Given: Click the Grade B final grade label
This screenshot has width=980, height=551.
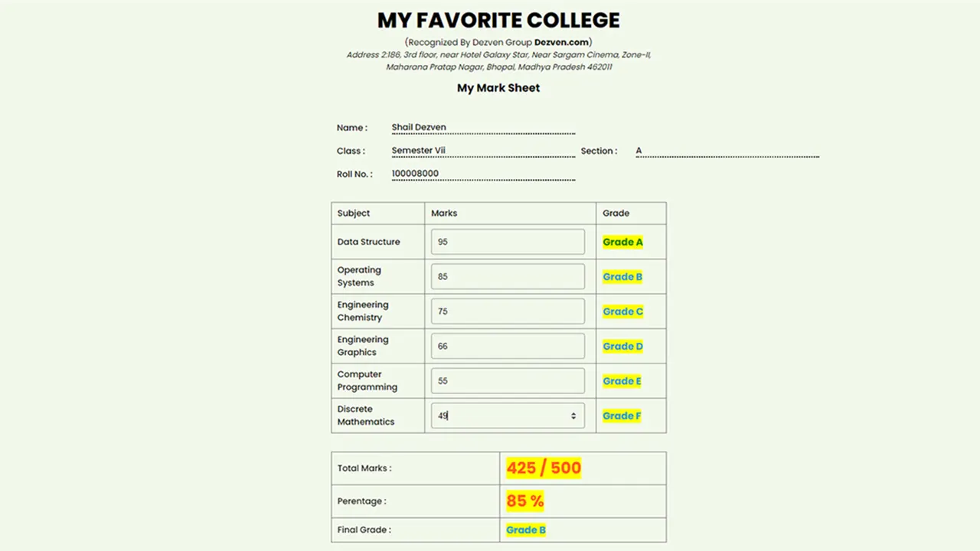Looking at the screenshot, I should pos(525,530).
